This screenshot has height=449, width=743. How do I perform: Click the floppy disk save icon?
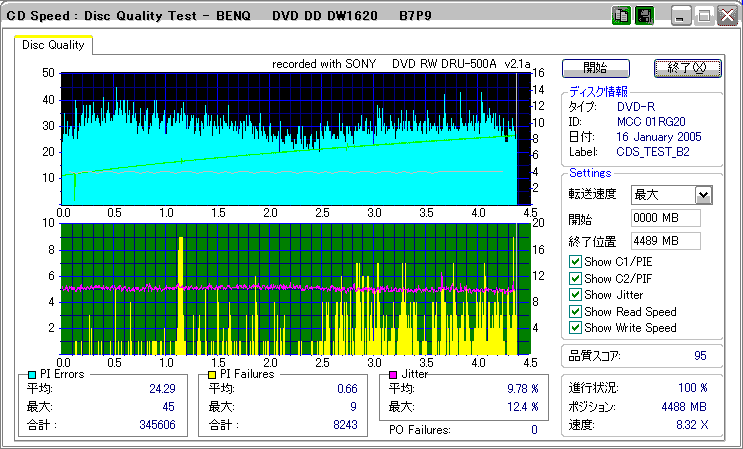pos(644,17)
